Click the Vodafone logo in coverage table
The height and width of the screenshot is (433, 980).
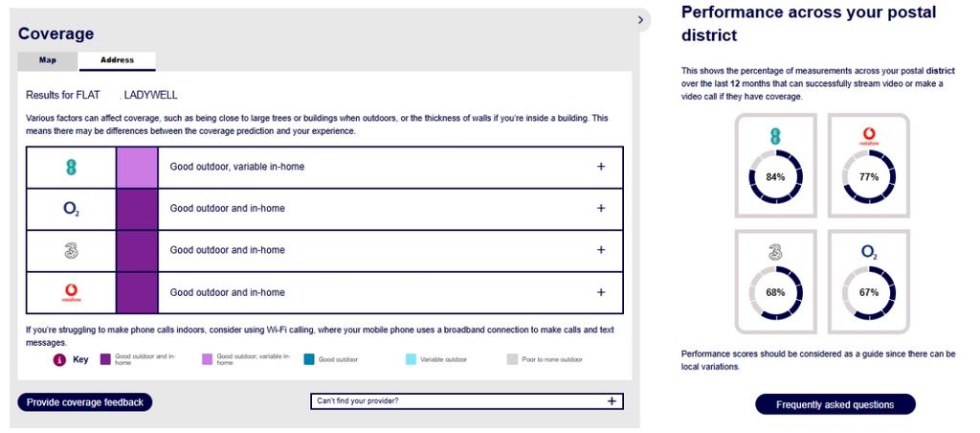click(71, 293)
